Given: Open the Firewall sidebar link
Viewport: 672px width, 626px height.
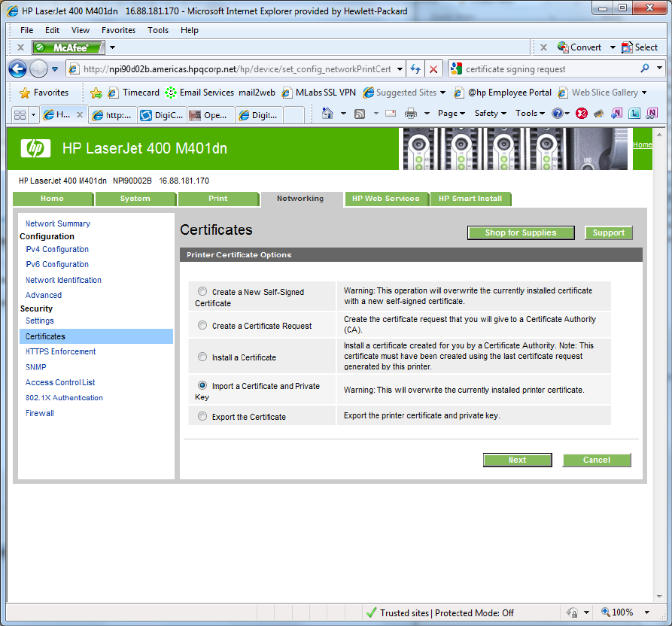Looking at the screenshot, I should 39,413.
